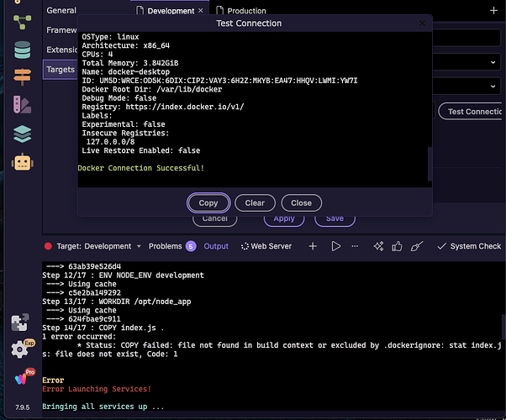Click the red target status indicator
The image size is (506, 420).
[x=48, y=246]
